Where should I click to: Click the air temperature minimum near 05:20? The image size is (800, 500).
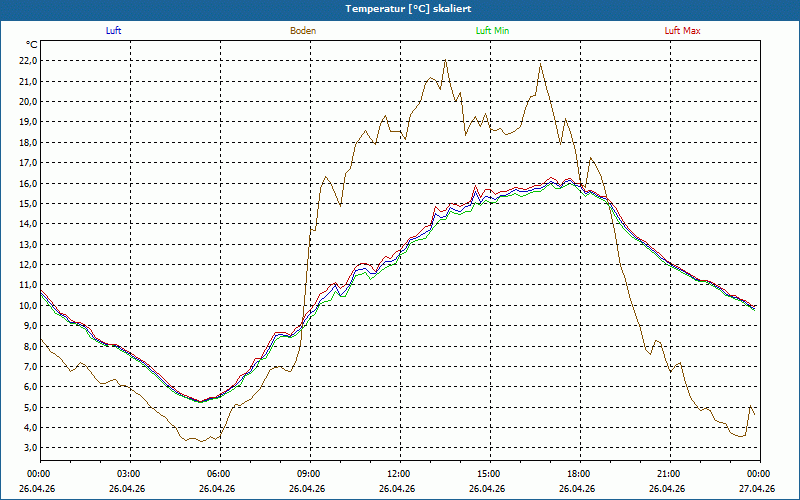point(200,402)
